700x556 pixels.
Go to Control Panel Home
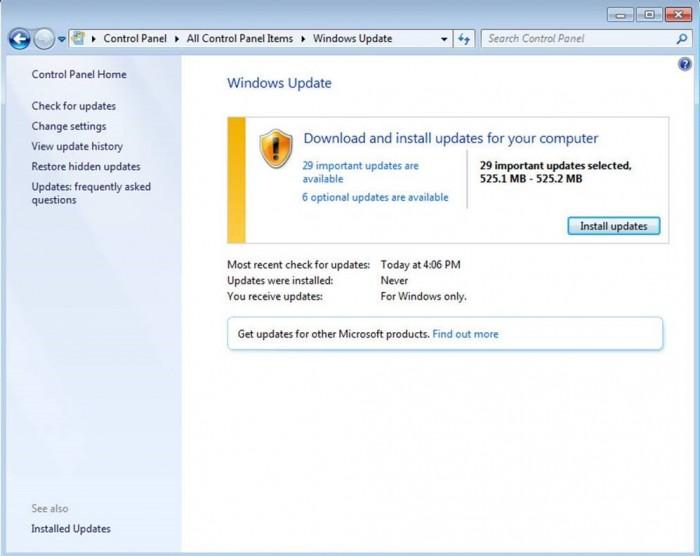click(x=79, y=75)
